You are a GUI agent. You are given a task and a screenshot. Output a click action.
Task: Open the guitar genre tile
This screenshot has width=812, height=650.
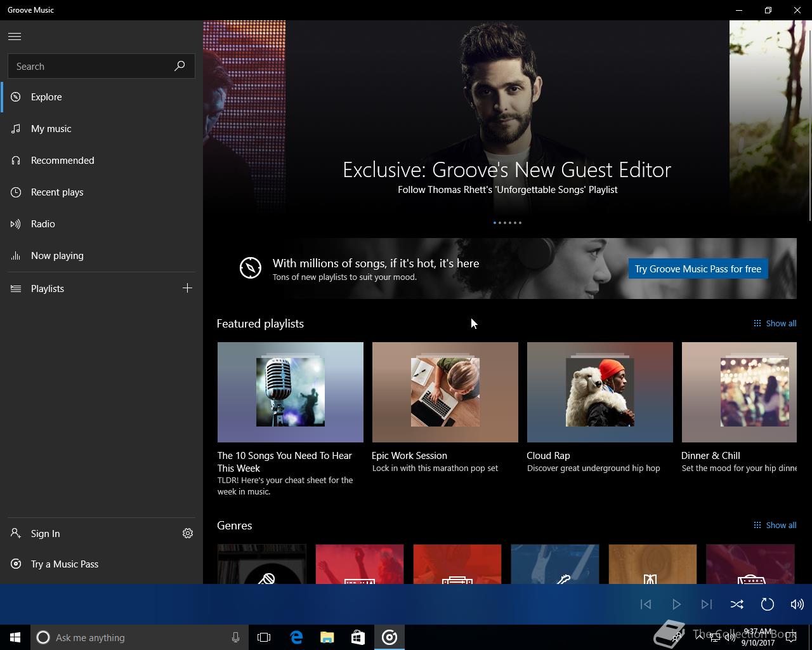[555, 564]
